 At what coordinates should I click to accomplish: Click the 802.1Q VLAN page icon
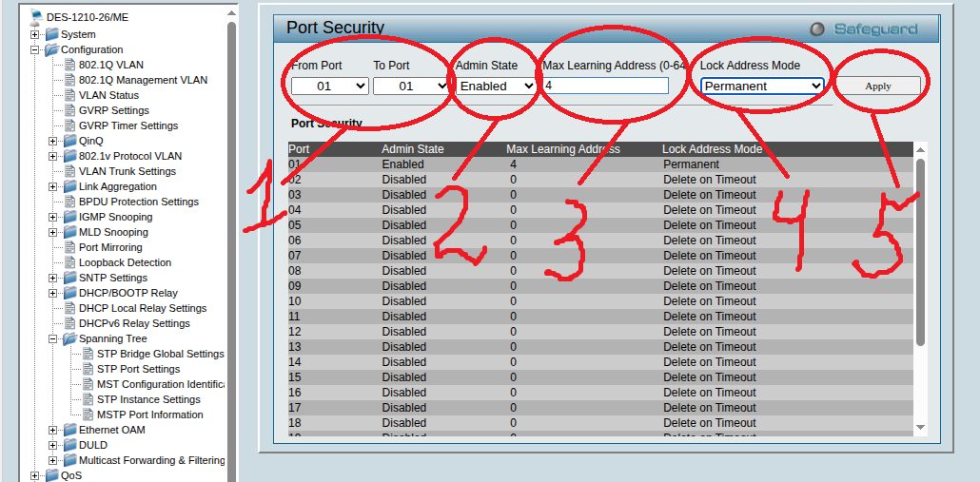click(69, 65)
